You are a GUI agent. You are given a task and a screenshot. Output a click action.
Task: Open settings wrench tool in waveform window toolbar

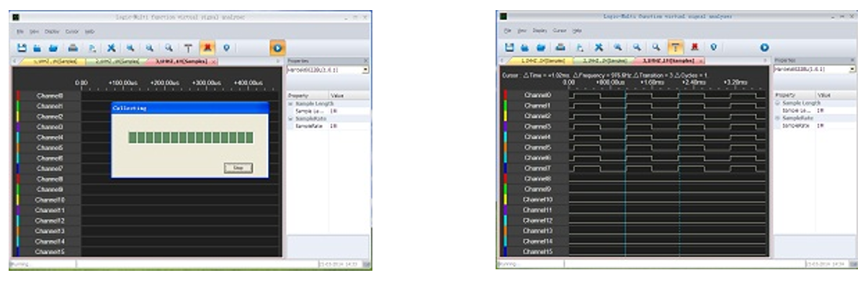(599, 48)
